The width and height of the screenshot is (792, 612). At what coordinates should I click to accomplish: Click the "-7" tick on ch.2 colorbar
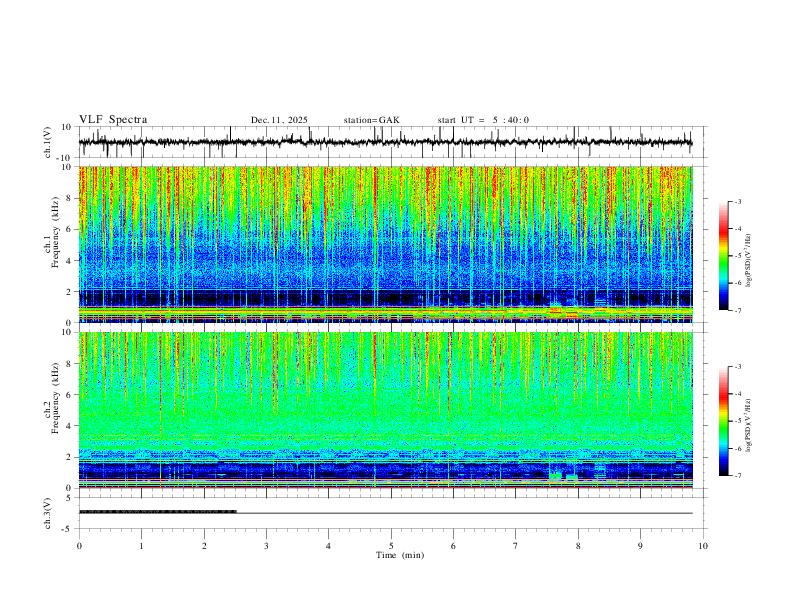point(737,476)
